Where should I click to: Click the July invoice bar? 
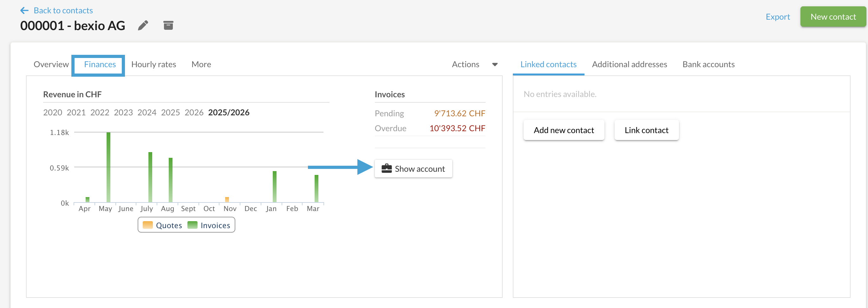pos(150,177)
